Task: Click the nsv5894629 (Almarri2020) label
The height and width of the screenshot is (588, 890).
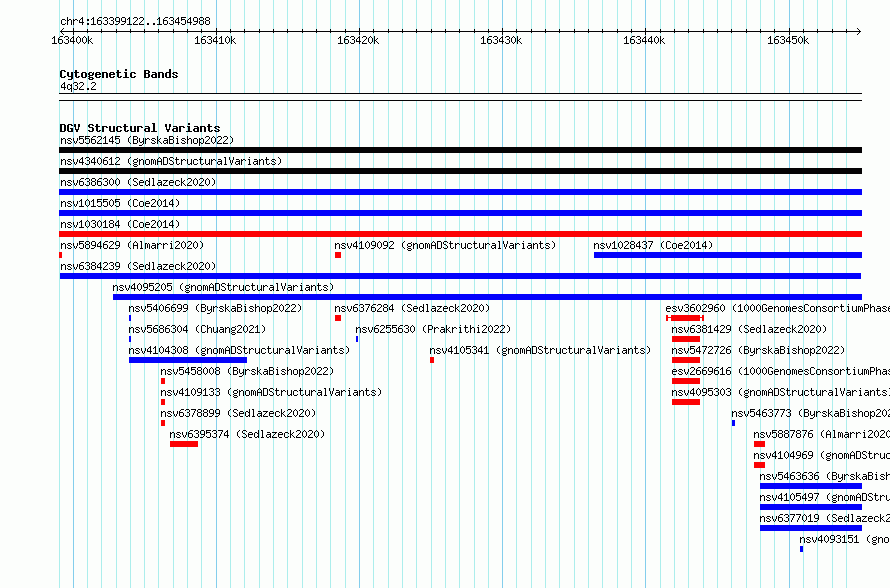Action: pyautogui.click(x=132, y=245)
